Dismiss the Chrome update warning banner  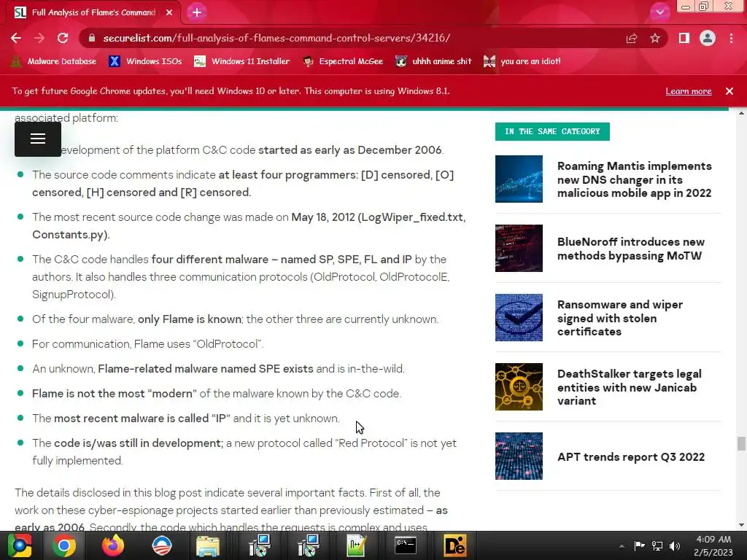pyautogui.click(x=729, y=91)
